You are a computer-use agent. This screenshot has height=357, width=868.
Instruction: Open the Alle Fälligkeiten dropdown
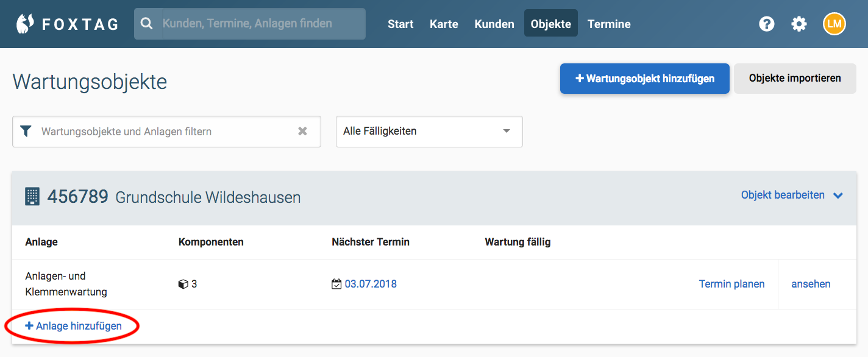(x=429, y=132)
